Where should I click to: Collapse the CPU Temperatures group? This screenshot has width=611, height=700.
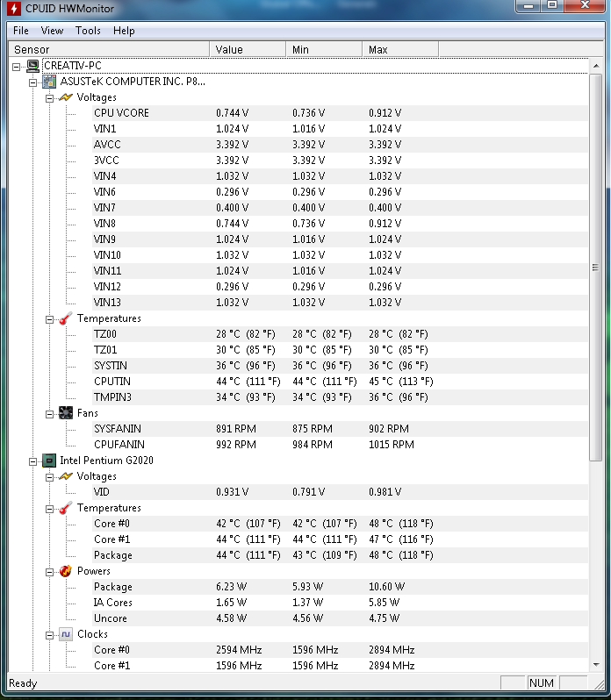click(x=49, y=509)
